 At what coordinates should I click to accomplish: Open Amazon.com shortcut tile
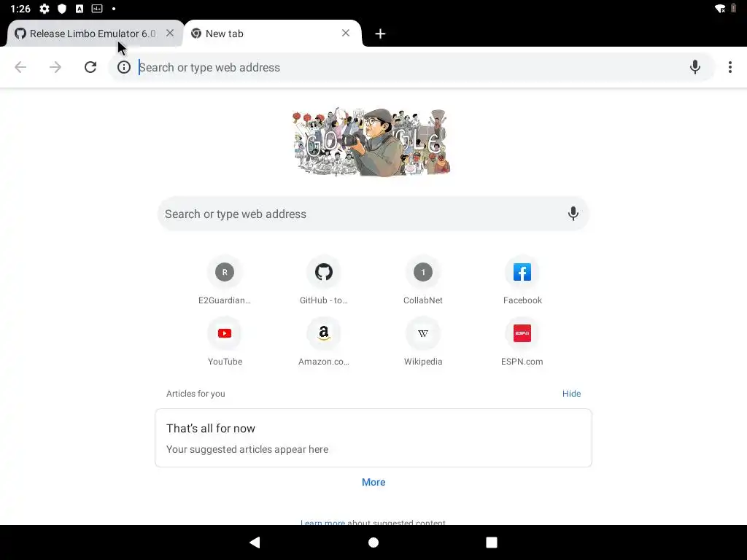(x=324, y=342)
